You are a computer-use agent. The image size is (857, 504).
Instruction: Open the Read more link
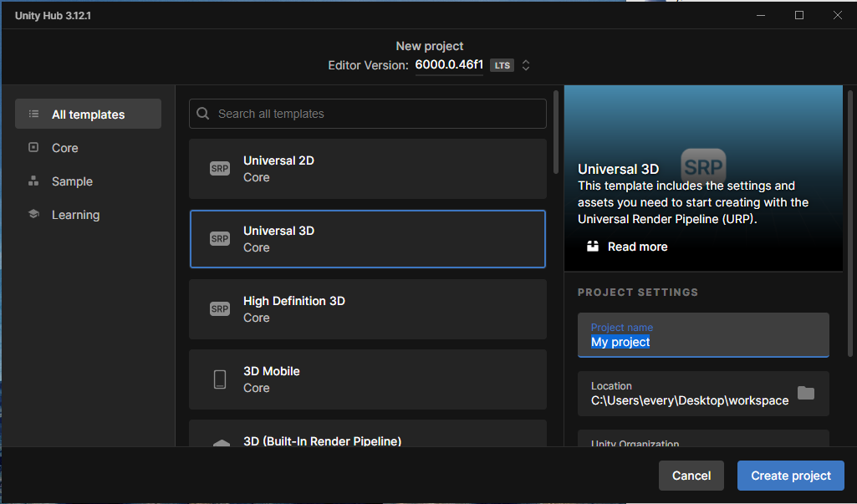pos(637,247)
